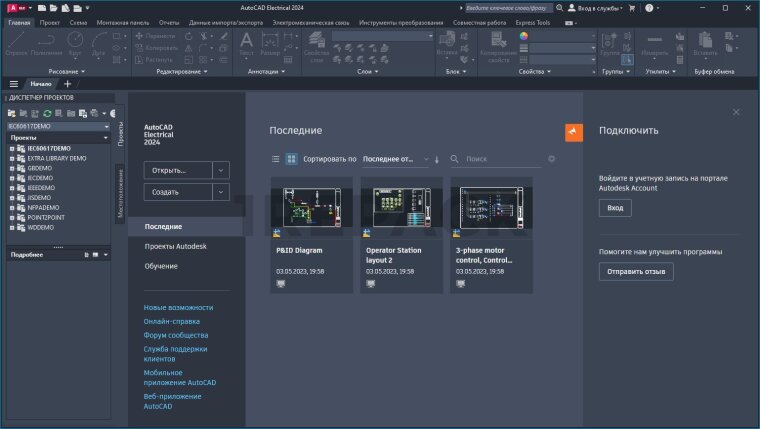Open the sort-by 'Последнее от...' dropdown

click(x=395, y=158)
